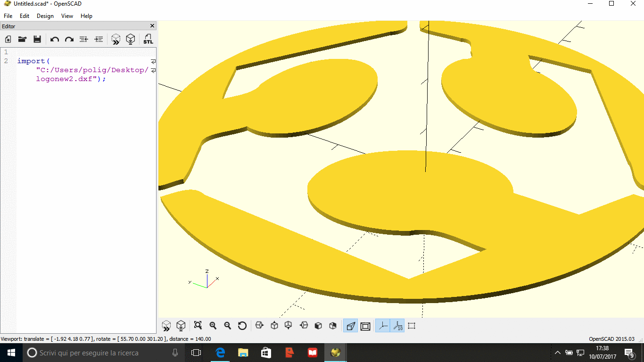Image resolution: width=644 pixels, height=362 pixels.
Task: Open File Explorer from the taskbar
Action: point(243,353)
